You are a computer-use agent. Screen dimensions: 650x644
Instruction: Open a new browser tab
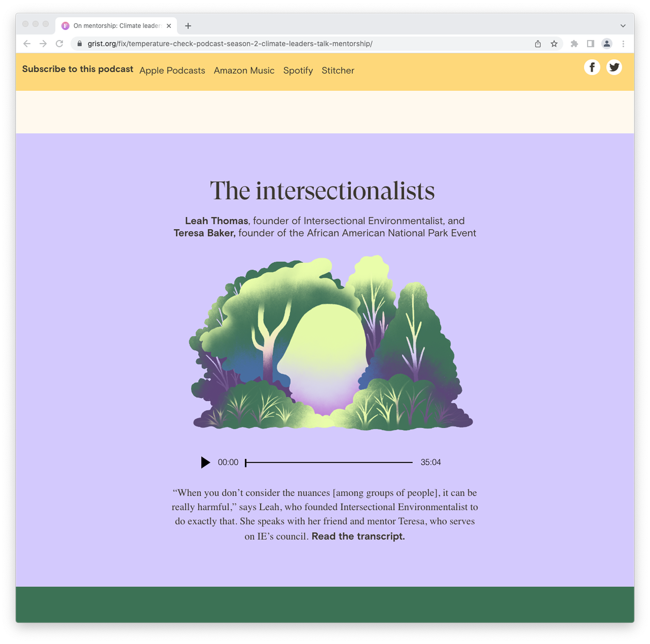click(188, 26)
